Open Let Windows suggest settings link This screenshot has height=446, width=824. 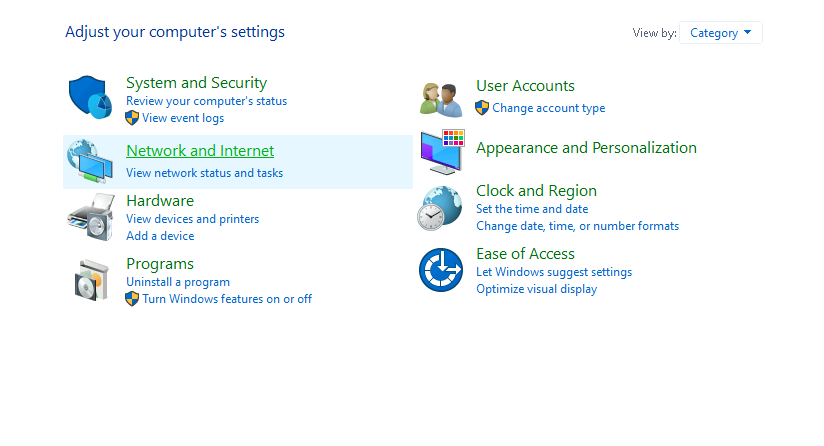[x=554, y=272]
